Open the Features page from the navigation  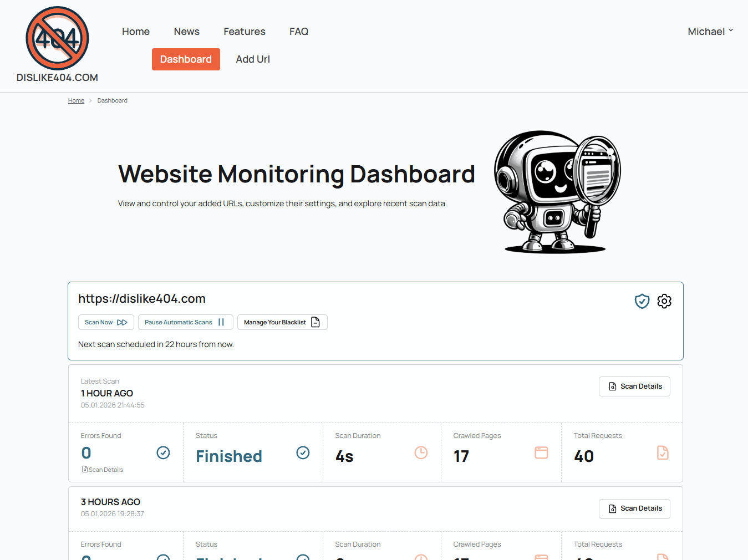244,32
